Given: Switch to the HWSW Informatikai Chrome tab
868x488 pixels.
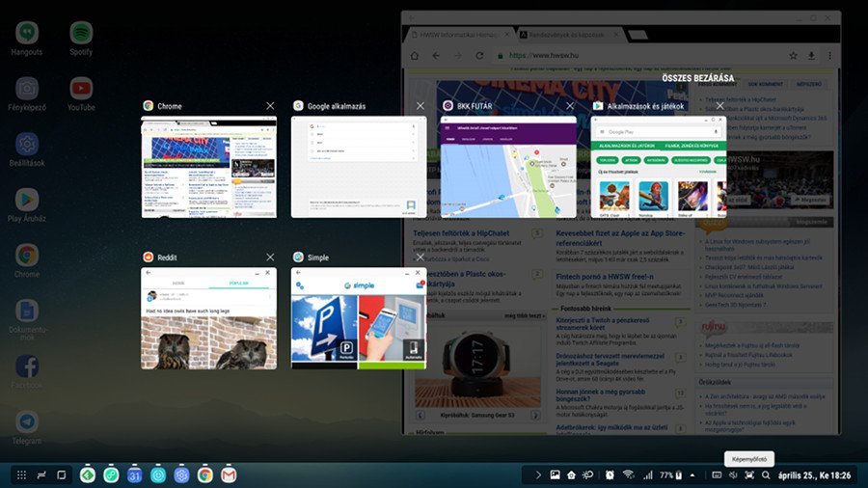Looking at the screenshot, I should pyautogui.click(x=460, y=35).
